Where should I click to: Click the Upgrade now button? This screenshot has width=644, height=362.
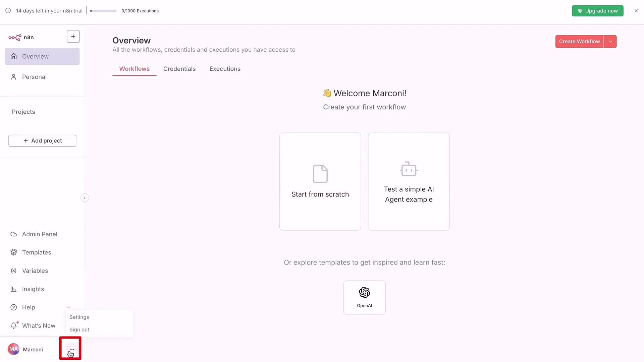coord(598,11)
